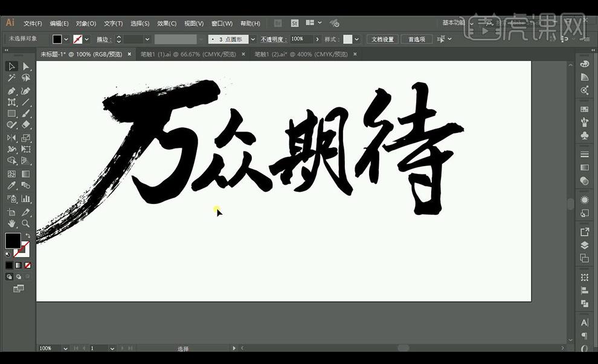Image resolution: width=598 pixels, height=364 pixels.
Task: Switch to 笔触1 (1).ai tab
Action: (188, 54)
